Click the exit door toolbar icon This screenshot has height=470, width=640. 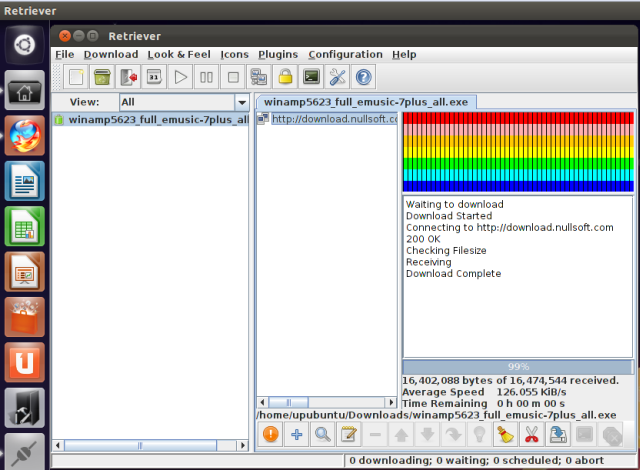click(x=128, y=77)
